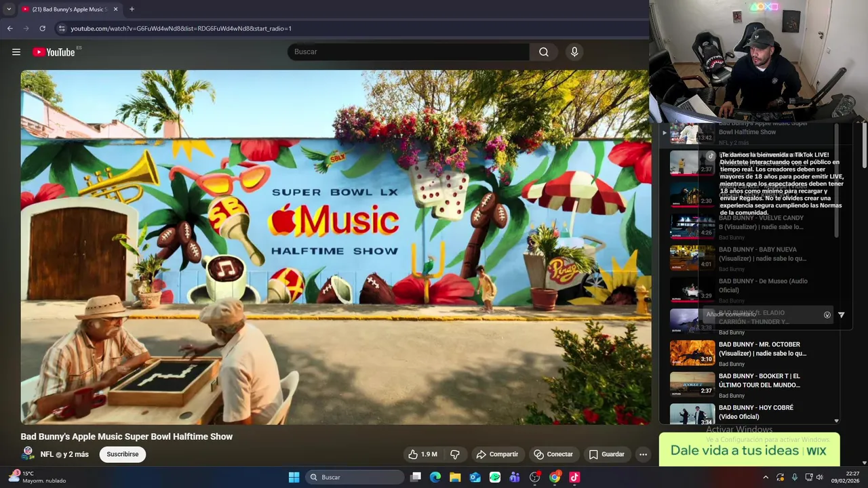Open the BAD BUNNY - MR. OCTOBER title

click(x=763, y=349)
